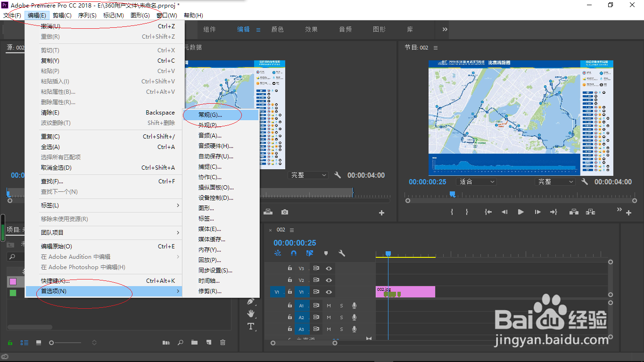Create New Bin in Project panel

point(194,343)
